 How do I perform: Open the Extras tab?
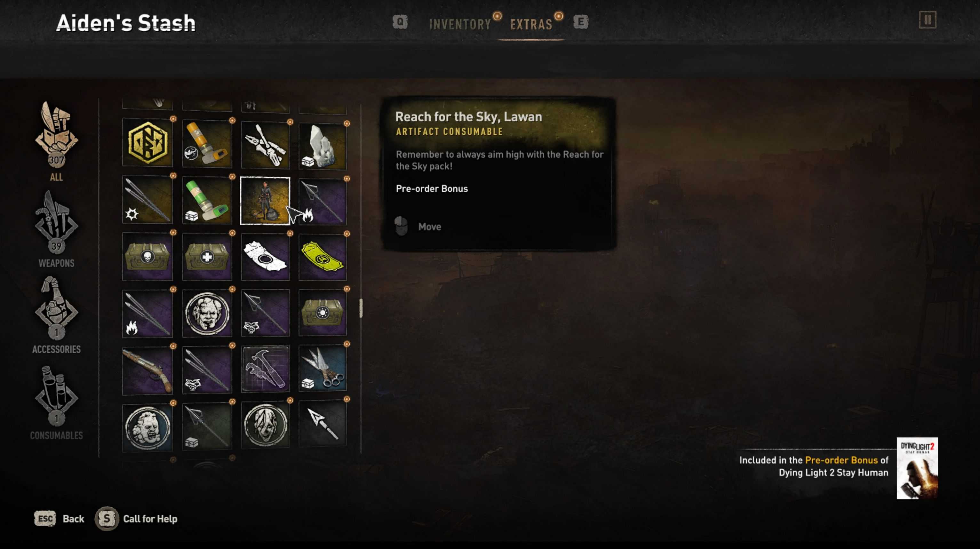point(531,25)
